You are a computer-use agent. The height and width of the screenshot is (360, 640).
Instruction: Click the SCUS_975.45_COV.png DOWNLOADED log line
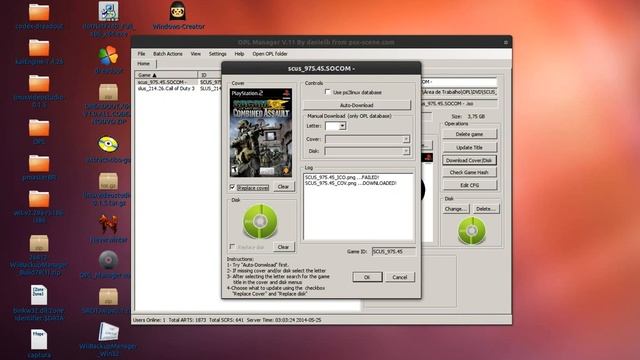pos(351,183)
